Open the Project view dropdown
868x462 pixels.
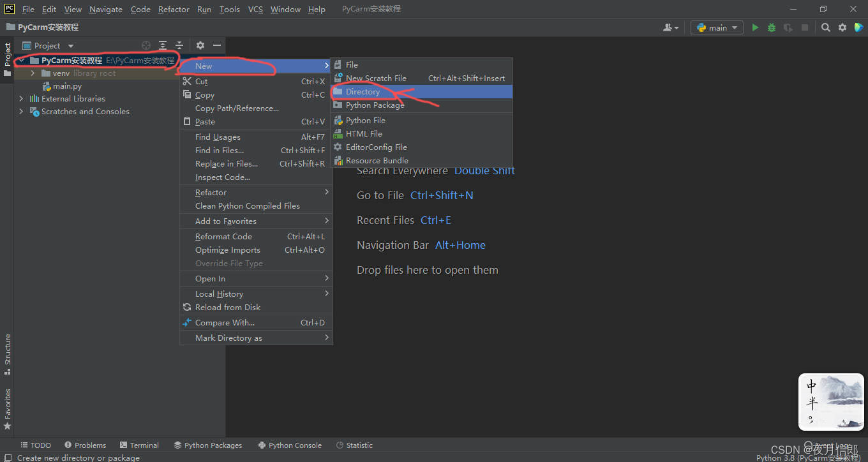49,45
